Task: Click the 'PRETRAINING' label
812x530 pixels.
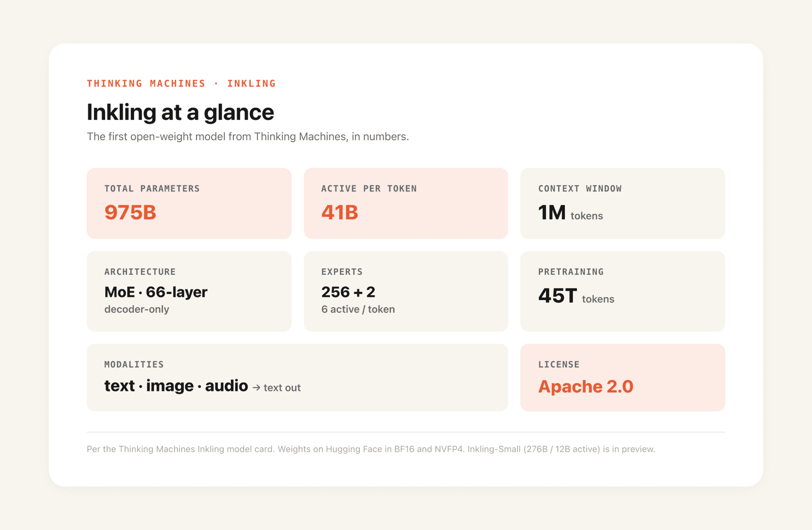Action: [571, 272]
